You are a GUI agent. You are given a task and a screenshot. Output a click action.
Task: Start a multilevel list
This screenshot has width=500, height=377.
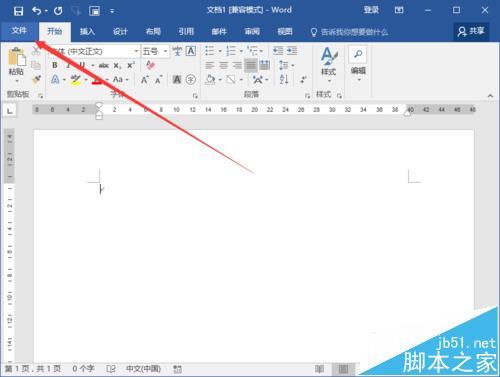[252, 51]
